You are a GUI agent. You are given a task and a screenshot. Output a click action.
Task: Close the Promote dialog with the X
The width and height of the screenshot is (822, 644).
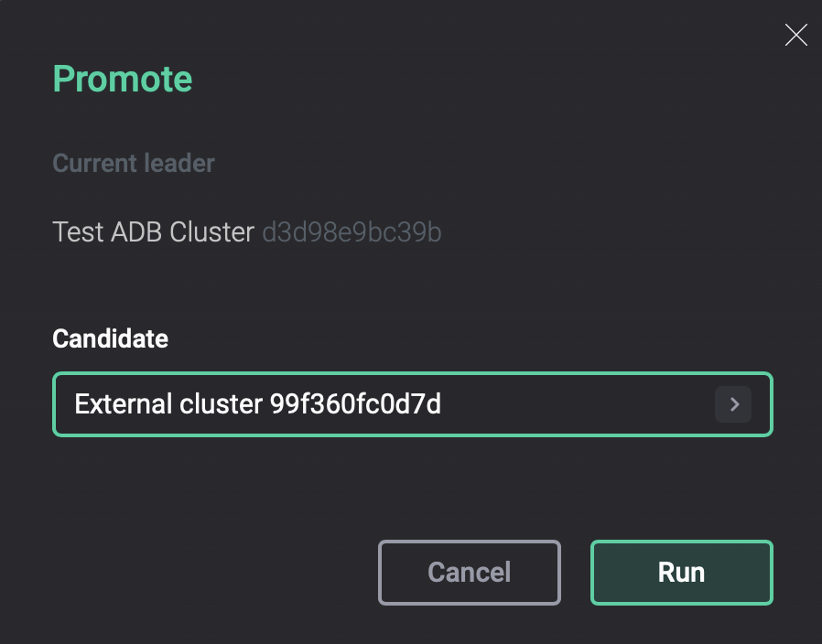tap(796, 36)
